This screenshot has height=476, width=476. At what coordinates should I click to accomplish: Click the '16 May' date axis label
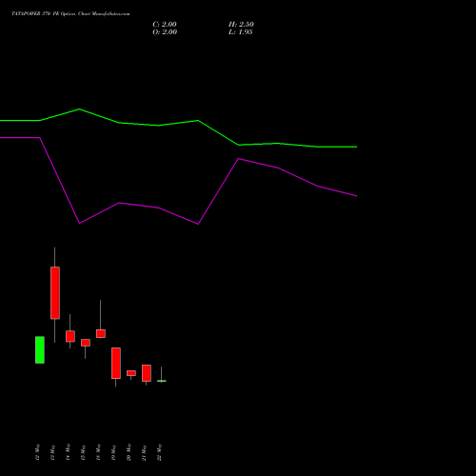pos(98,452)
